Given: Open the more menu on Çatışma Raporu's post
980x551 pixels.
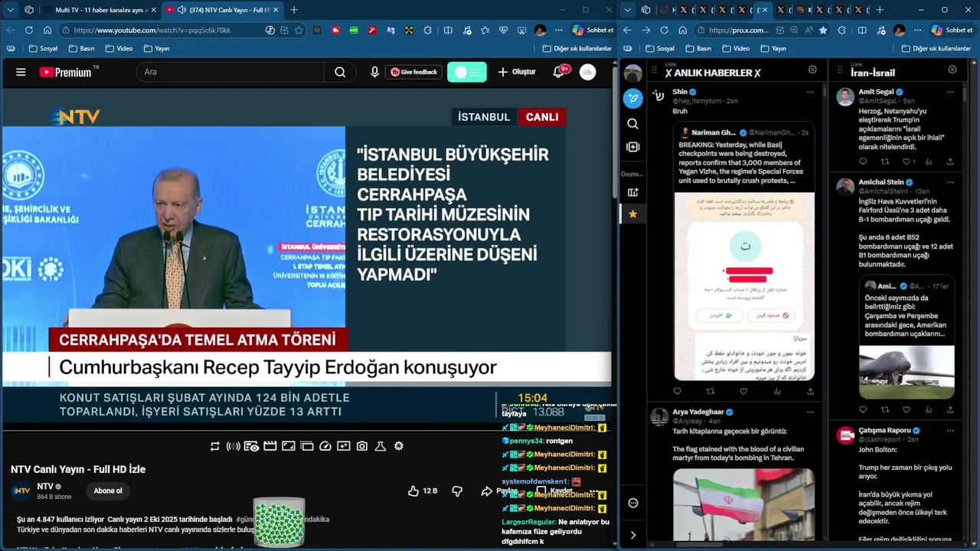Looking at the screenshot, I should click(950, 430).
